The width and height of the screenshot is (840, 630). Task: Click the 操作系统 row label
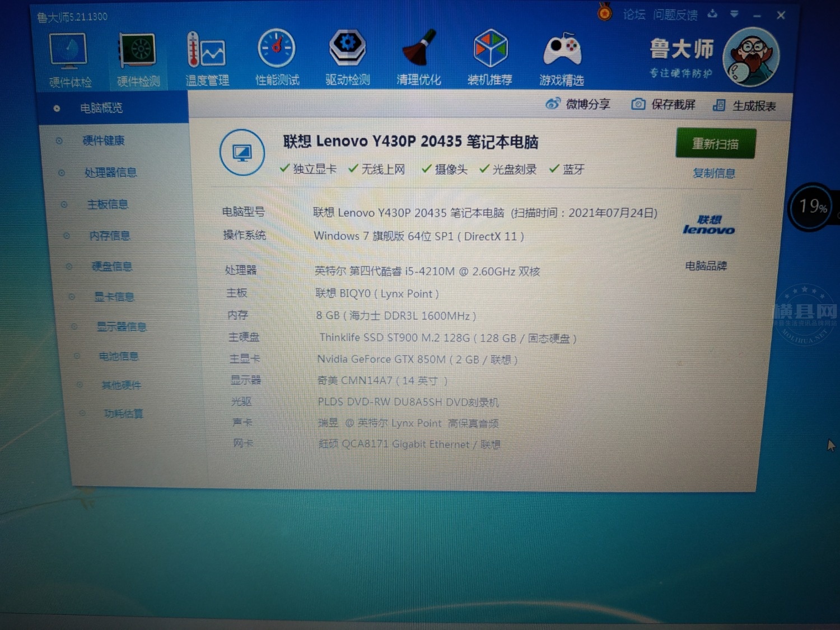point(244,235)
